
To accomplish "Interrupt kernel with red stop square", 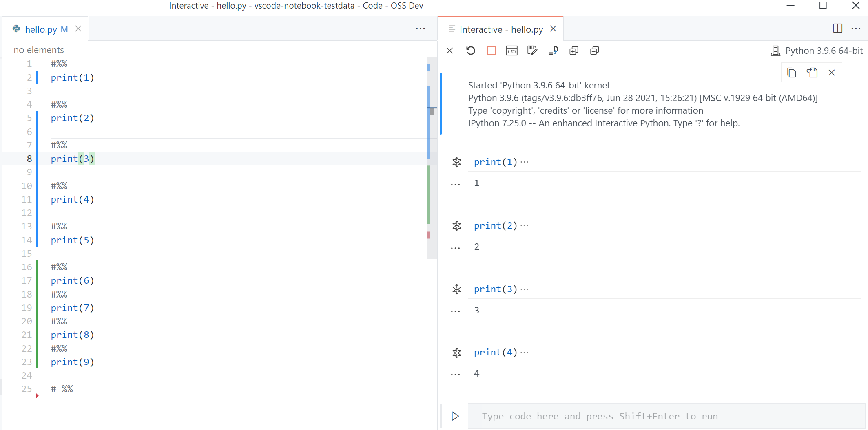I will 492,51.
